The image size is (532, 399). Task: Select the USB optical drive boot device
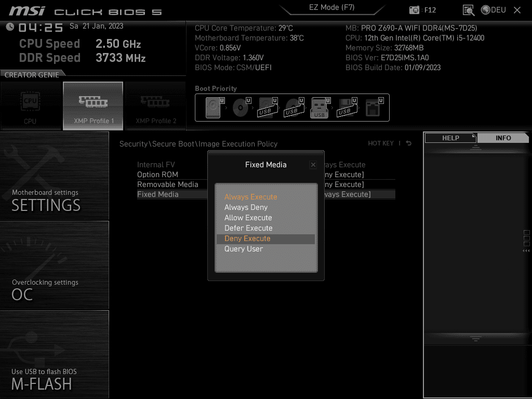295,108
